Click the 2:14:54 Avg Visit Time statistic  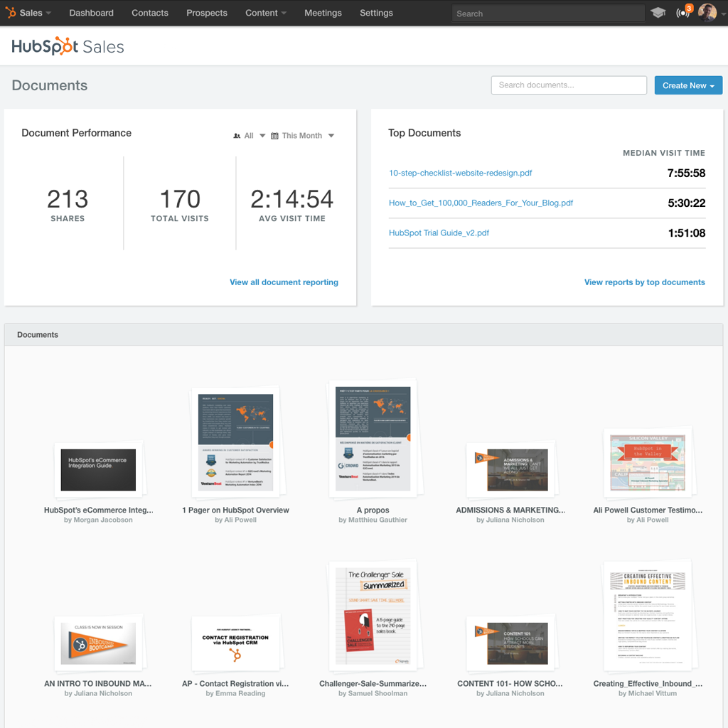click(292, 205)
